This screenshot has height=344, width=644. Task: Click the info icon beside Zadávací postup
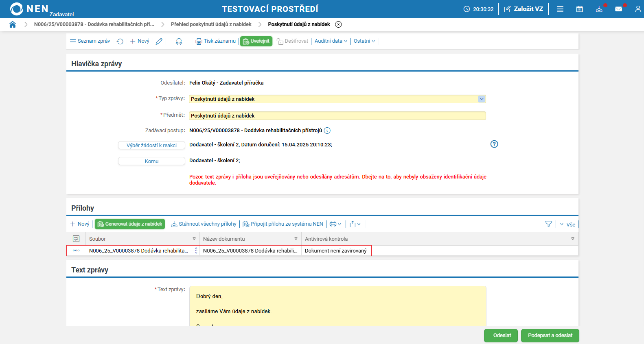click(x=327, y=131)
